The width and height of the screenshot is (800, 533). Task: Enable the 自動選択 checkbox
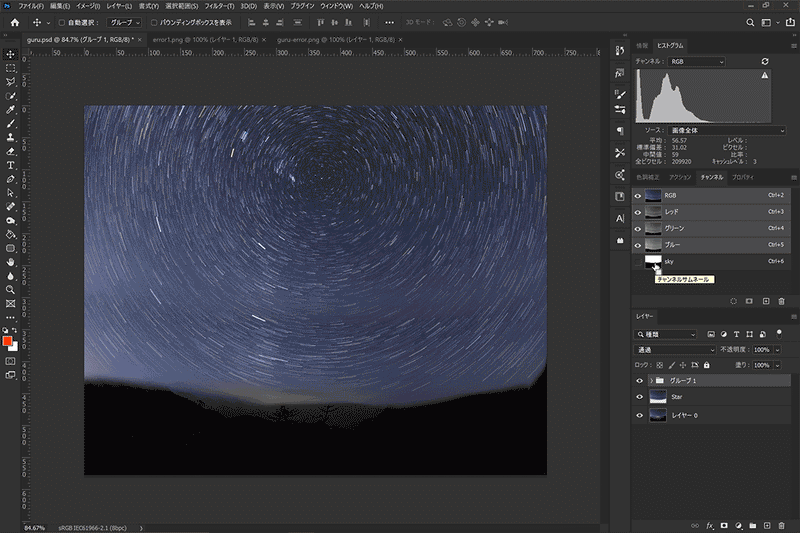60,22
